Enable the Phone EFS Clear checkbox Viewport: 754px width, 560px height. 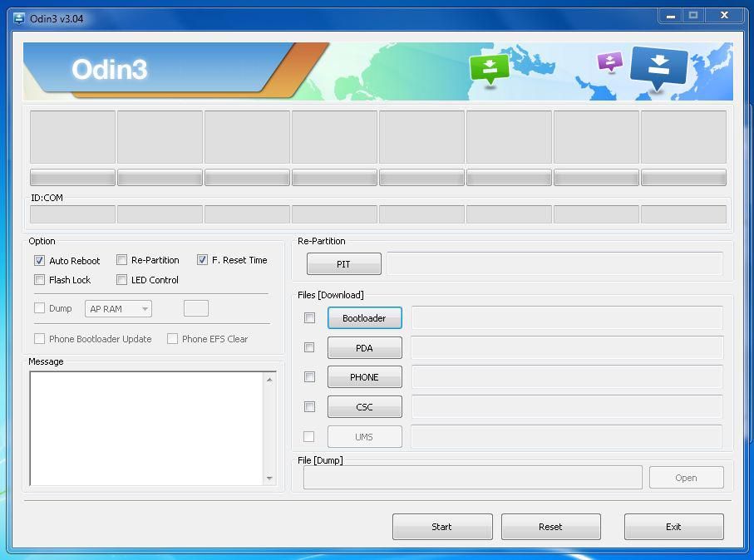coord(172,339)
